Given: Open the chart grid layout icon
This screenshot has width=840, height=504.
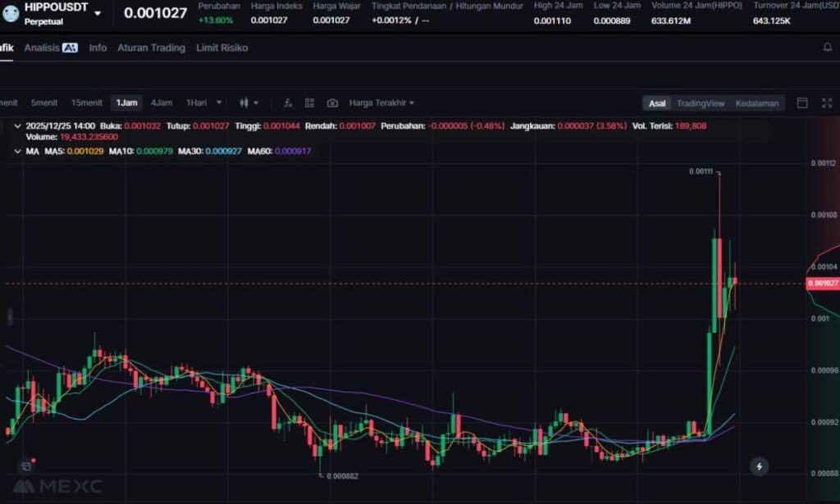Looking at the screenshot, I should pyautogui.click(x=310, y=103).
